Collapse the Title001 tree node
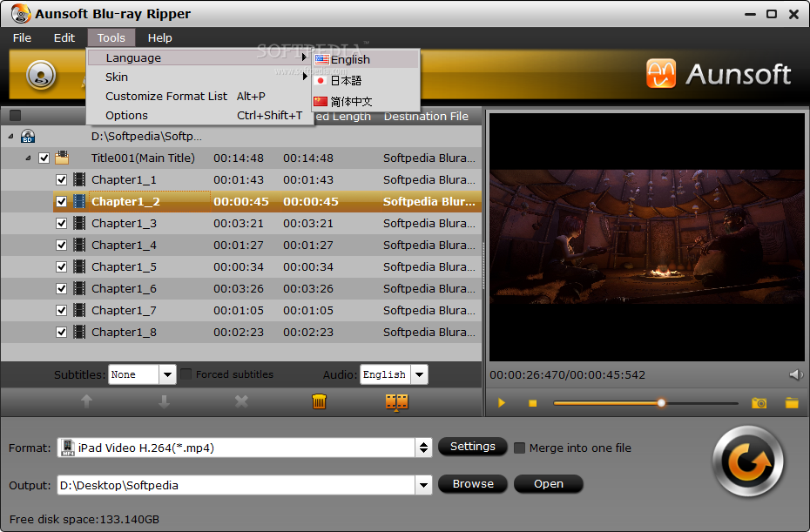 [x=28, y=158]
